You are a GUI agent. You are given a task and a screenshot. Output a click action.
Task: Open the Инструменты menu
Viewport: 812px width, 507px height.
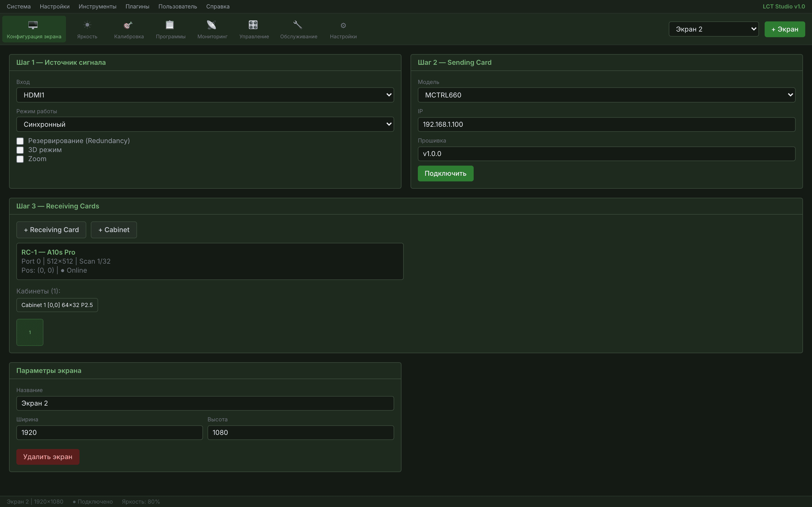97,6
